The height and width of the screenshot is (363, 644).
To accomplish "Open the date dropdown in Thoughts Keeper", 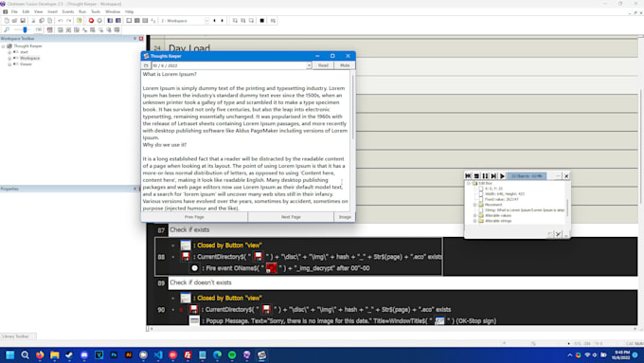I will (x=309, y=65).
